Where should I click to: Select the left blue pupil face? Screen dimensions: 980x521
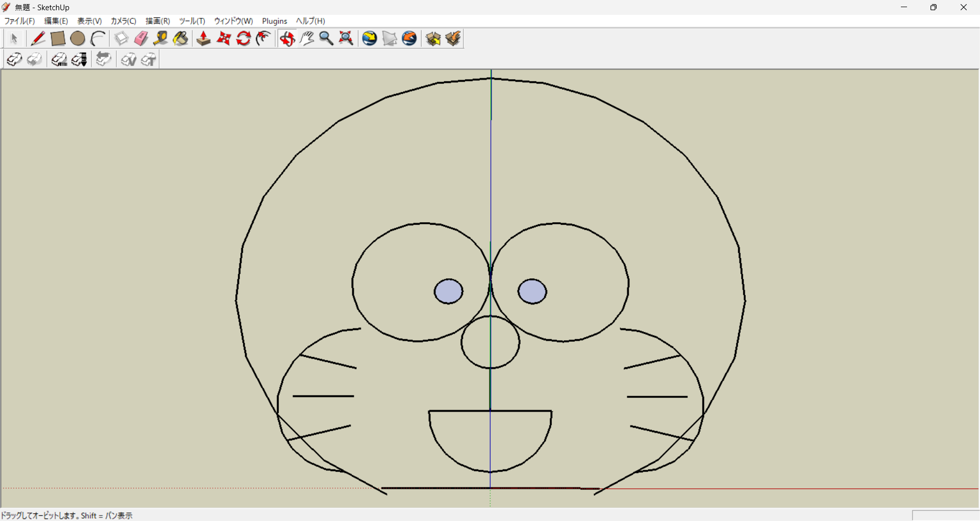point(449,292)
